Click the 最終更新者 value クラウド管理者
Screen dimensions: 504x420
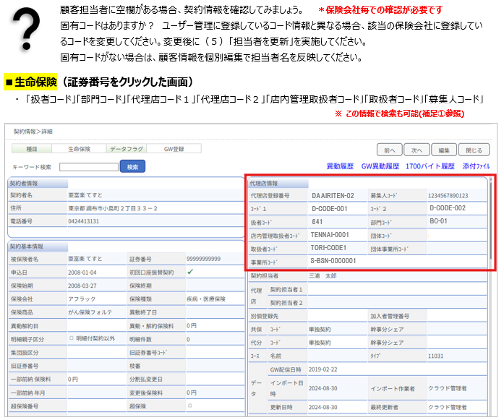447,407
